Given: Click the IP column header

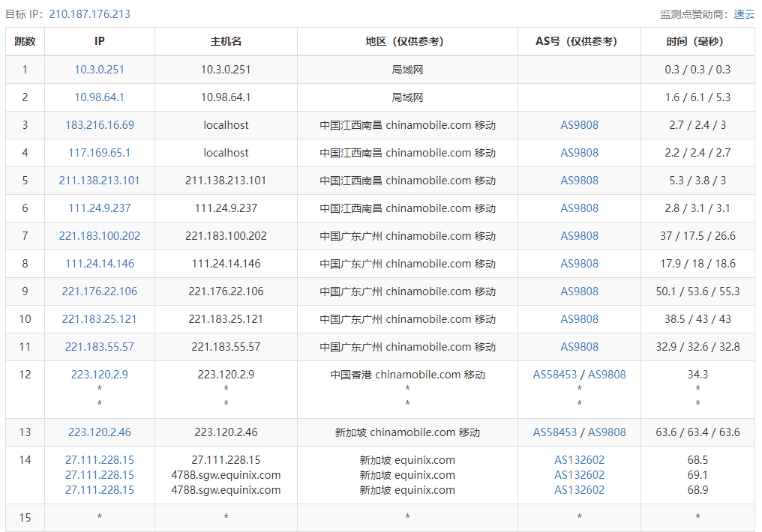Looking at the screenshot, I should (100, 41).
